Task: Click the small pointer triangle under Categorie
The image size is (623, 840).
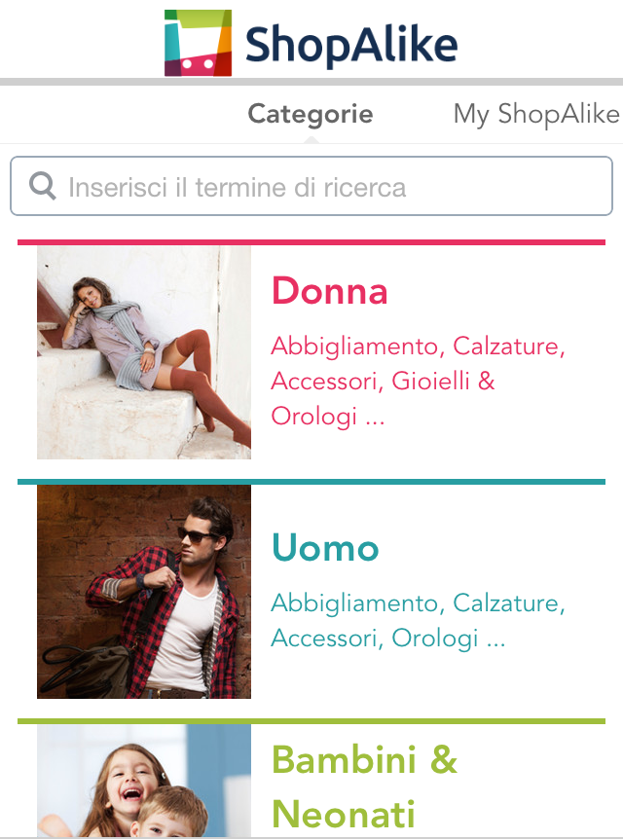Action: point(311,139)
